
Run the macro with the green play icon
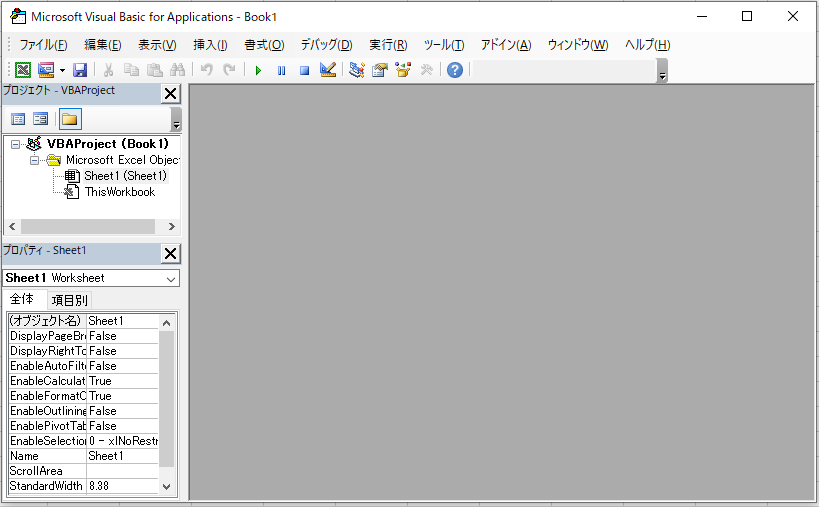point(258,70)
